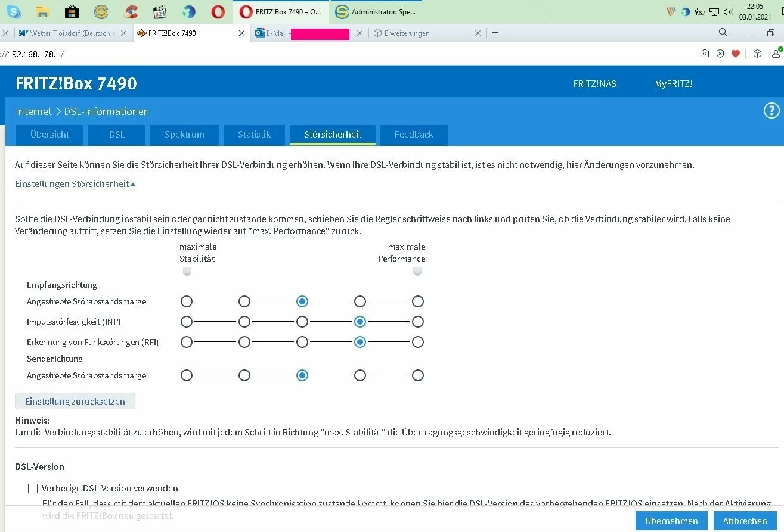Open the FRITZ!Box help question mark
784x532 pixels.
point(771,111)
